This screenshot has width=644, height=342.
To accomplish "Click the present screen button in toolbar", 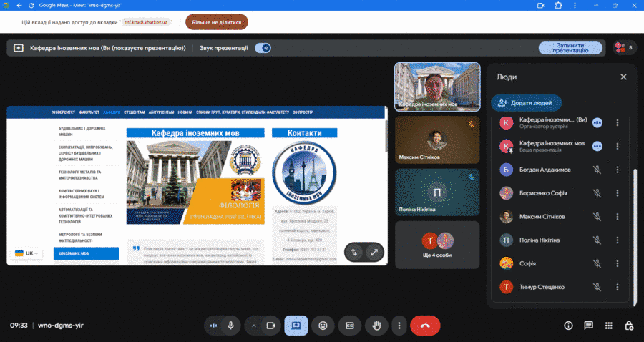I will coord(296,326).
